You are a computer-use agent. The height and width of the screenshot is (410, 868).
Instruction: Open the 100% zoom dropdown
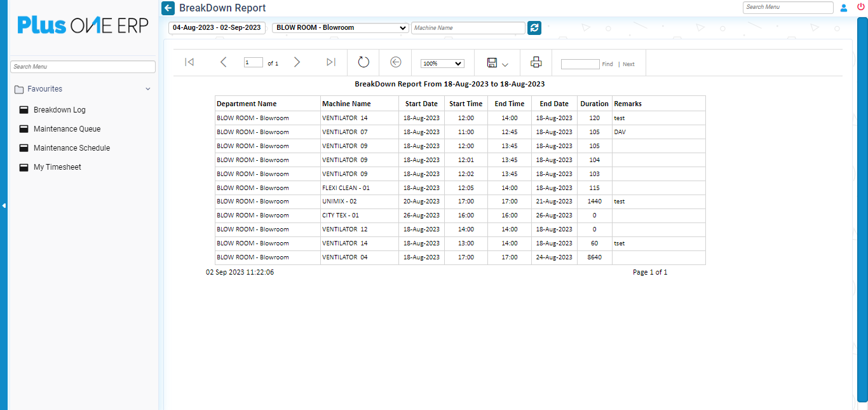(x=442, y=64)
